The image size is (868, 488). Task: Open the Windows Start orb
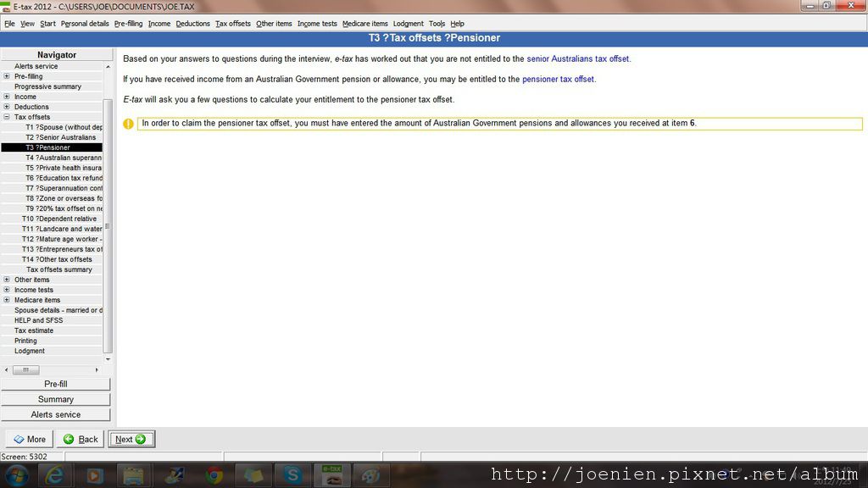[x=17, y=475]
